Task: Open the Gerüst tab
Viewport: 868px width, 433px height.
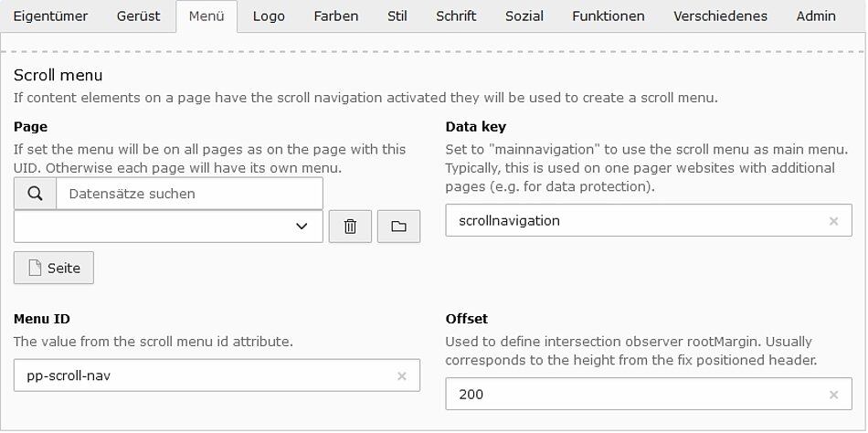Action: (138, 16)
